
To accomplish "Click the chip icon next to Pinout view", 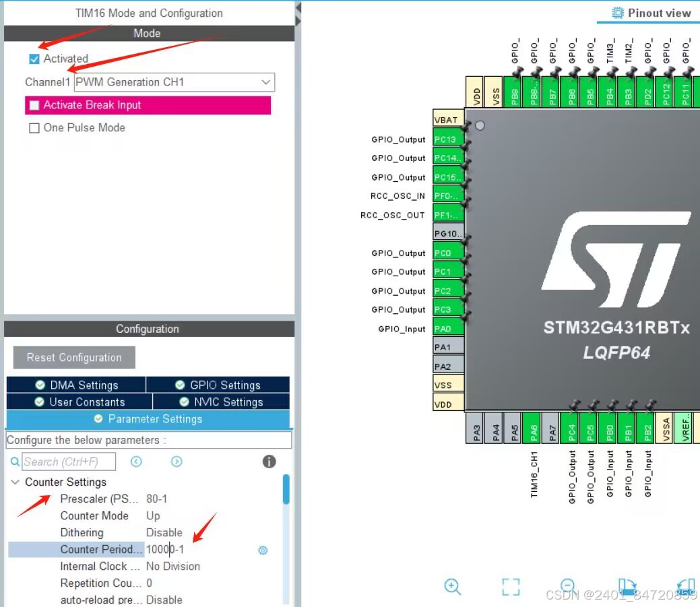I will [617, 13].
